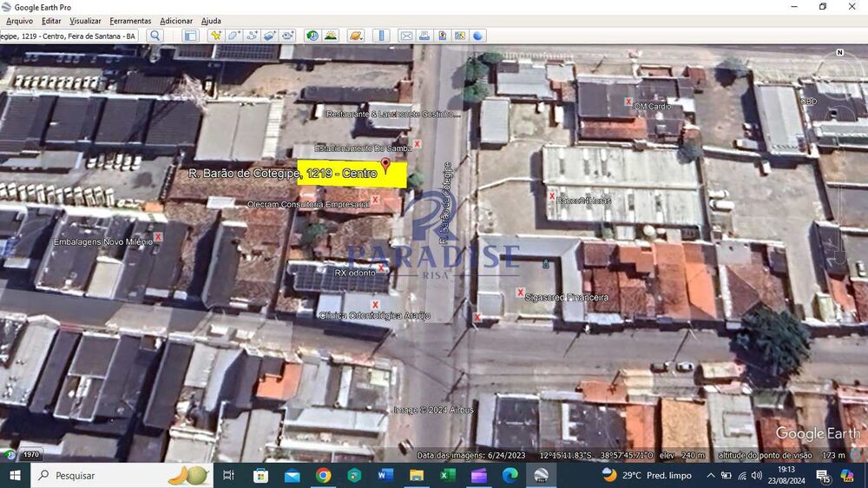Open Microsoft Word from the taskbar
The width and height of the screenshot is (868, 488).
coord(385,475)
